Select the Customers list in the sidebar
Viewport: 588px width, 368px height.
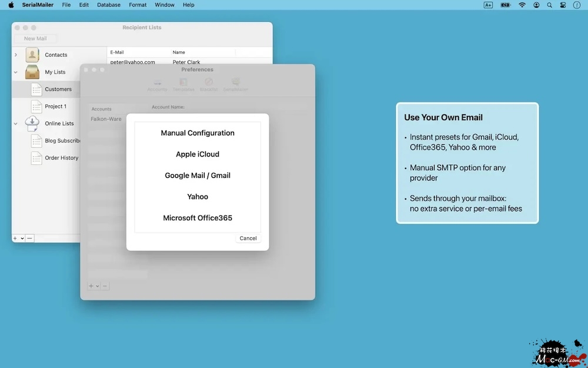pos(58,89)
